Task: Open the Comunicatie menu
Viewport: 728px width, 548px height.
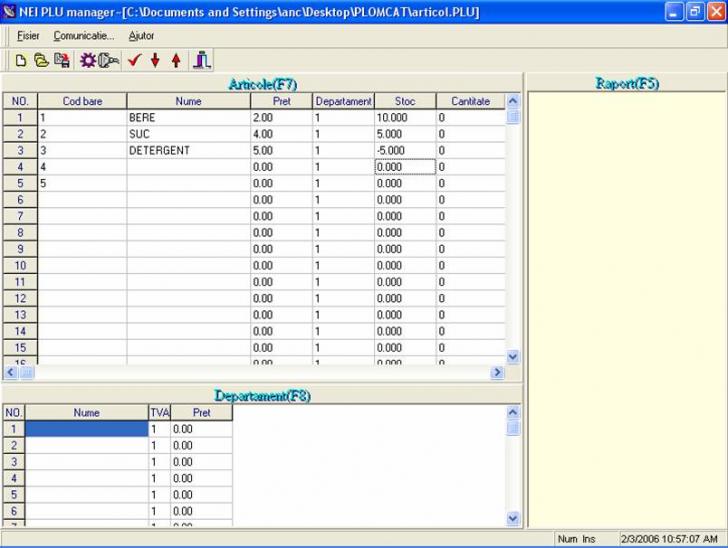Action: (x=83, y=35)
